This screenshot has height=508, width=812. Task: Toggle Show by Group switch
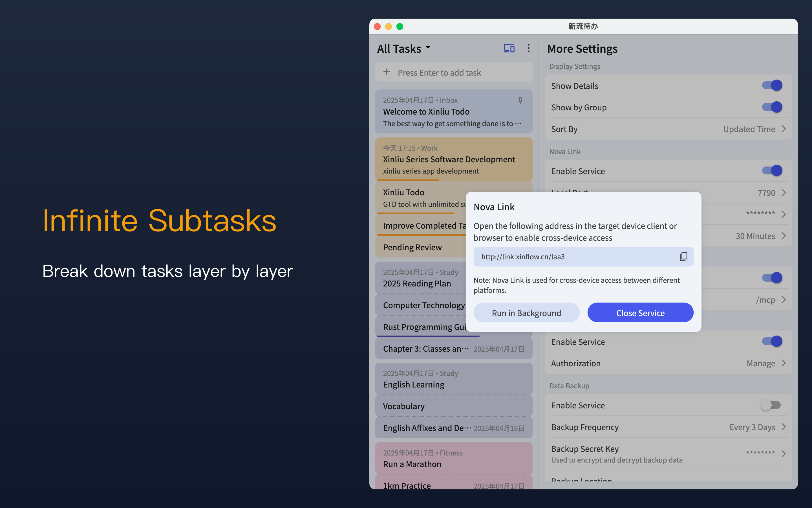772,107
